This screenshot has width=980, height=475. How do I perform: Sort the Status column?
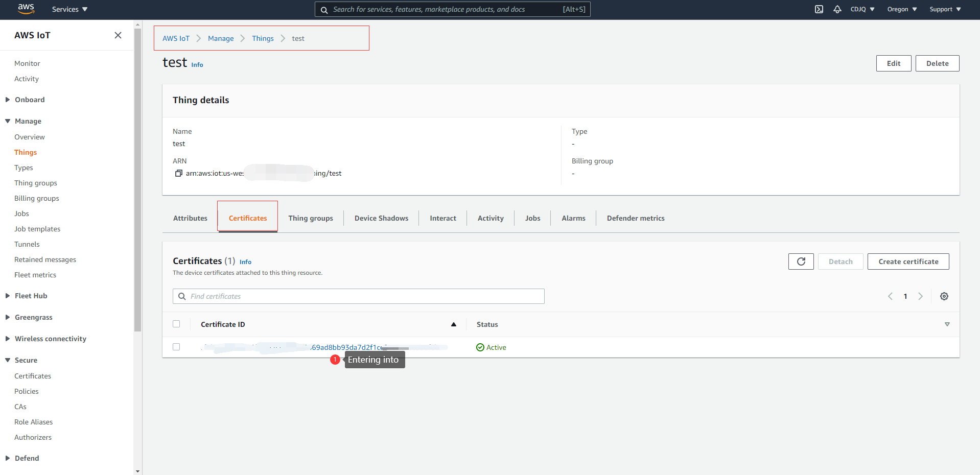coord(947,324)
